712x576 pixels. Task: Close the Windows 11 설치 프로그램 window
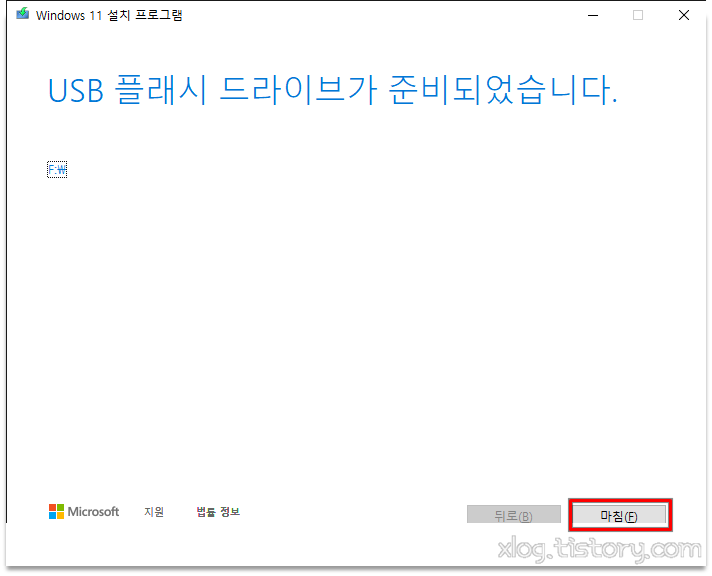684,15
